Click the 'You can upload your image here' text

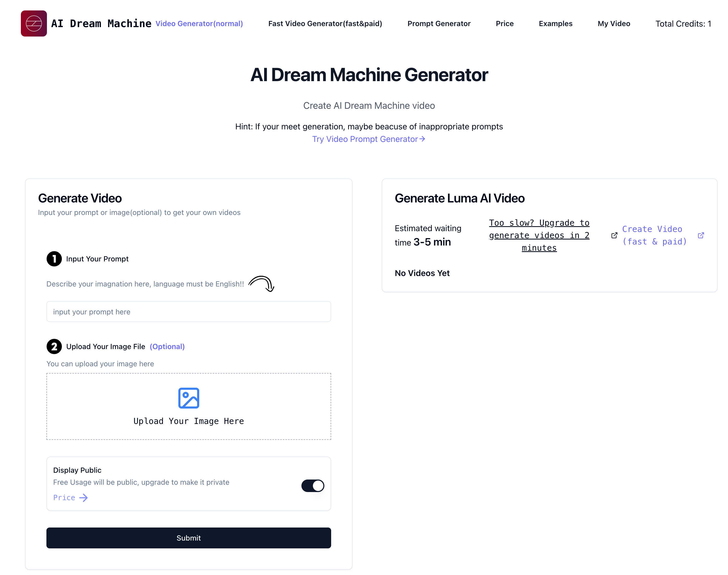point(100,364)
